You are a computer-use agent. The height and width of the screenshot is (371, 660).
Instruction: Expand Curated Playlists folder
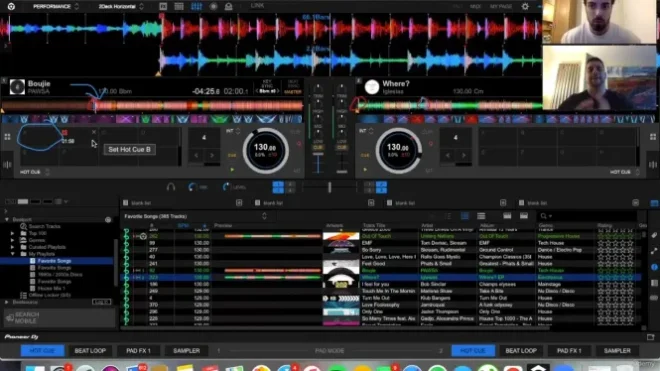tap(13, 247)
